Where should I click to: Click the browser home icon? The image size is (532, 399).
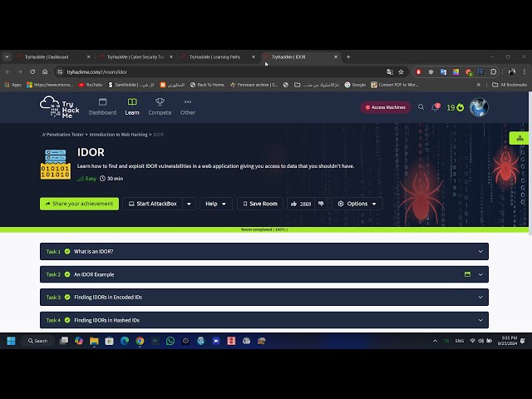click(x=45, y=72)
